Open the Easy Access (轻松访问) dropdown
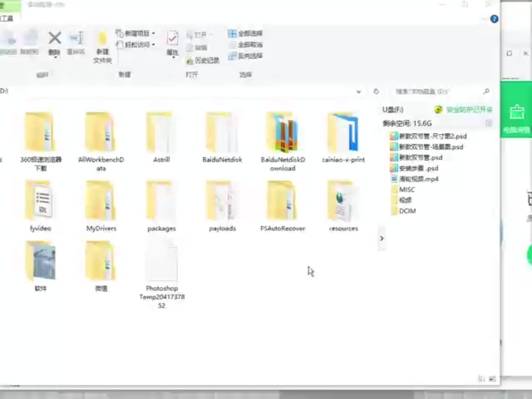This screenshot has height=399, width=532. (x=154, y=44)
